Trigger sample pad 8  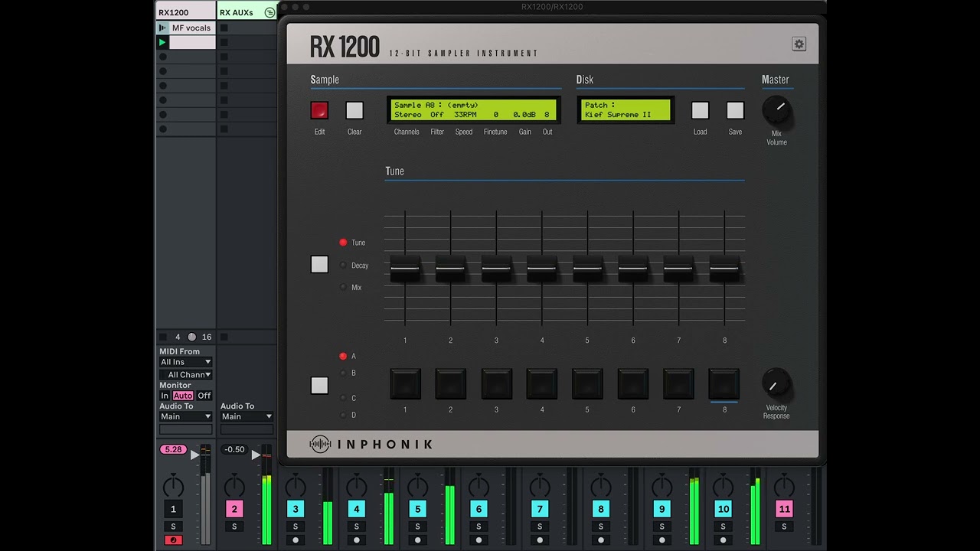724,383
